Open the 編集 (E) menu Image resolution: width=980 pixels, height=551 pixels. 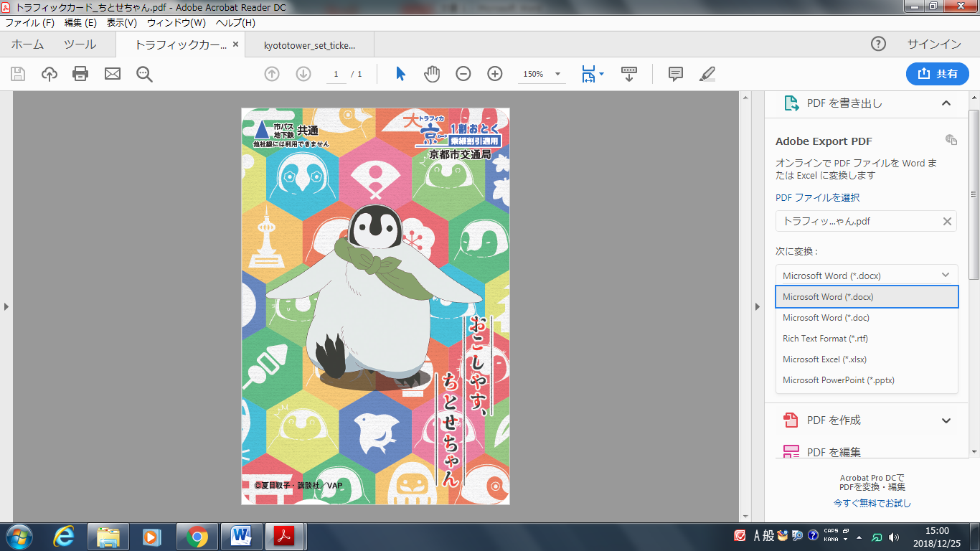point(80,22)
